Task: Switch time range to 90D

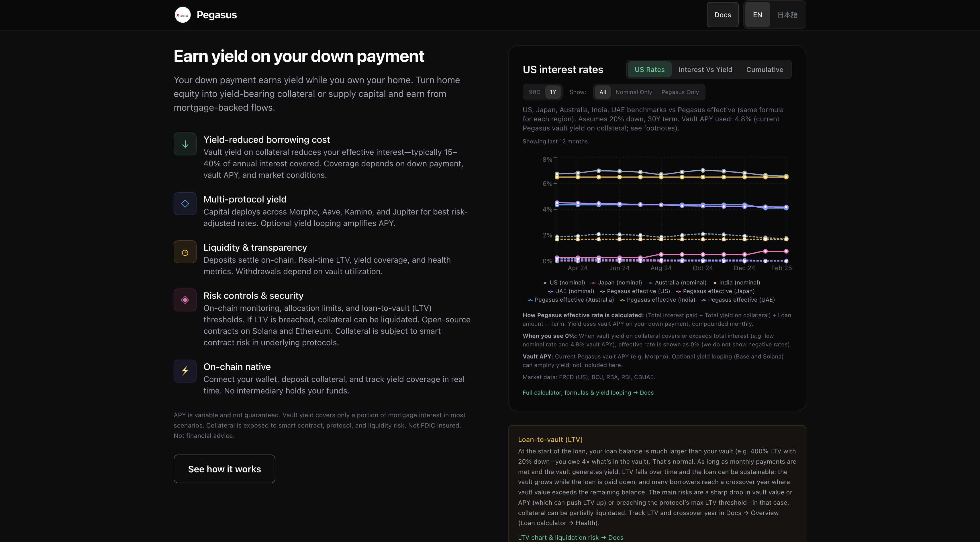Action: point(534,92)
